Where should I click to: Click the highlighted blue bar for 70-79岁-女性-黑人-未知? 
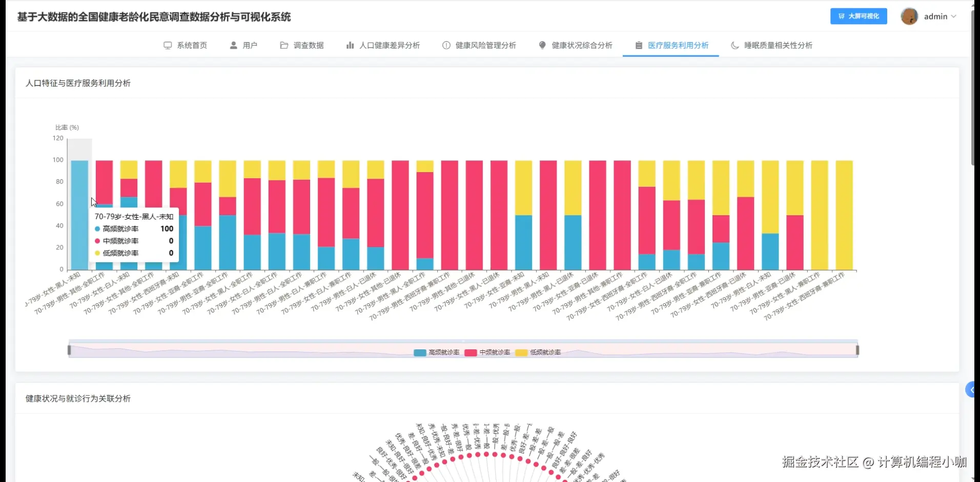pos(79,215)
